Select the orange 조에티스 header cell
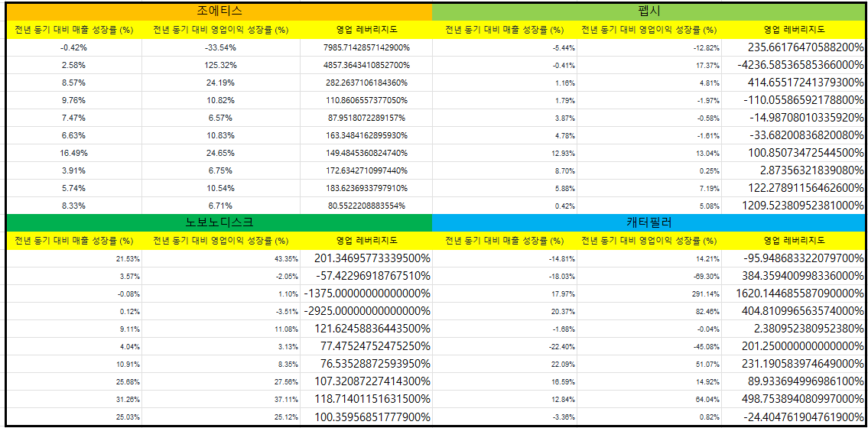Viewport: 868px width, 428px height. [218, 11]
